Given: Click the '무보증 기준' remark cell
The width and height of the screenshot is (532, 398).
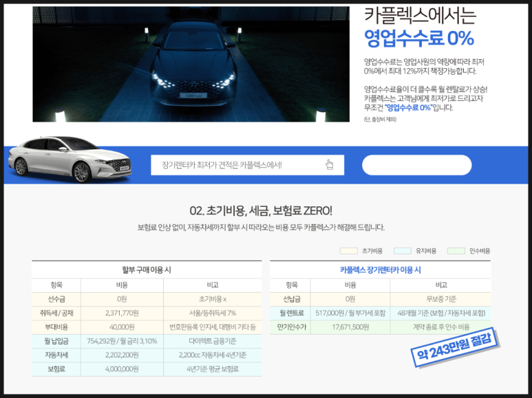Looking at the screenshot, I should (x=441, y=299).
